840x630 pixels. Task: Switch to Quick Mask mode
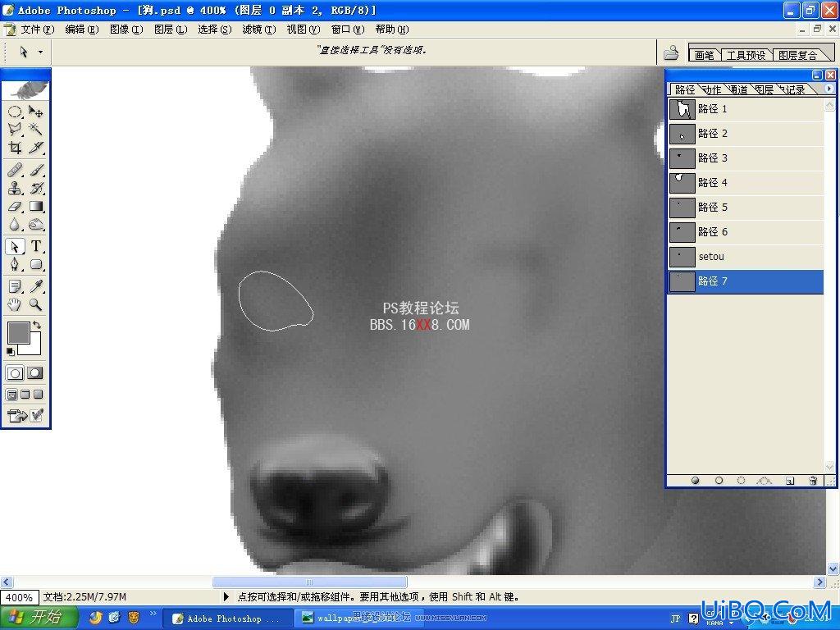coord(35,373)
